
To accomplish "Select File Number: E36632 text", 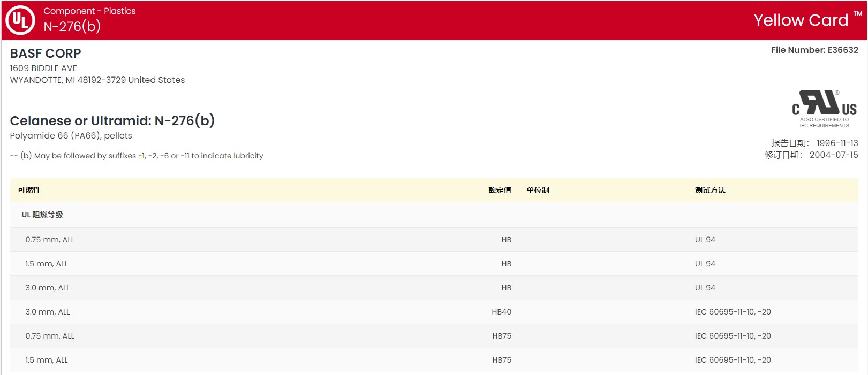I will click(814, 50).
